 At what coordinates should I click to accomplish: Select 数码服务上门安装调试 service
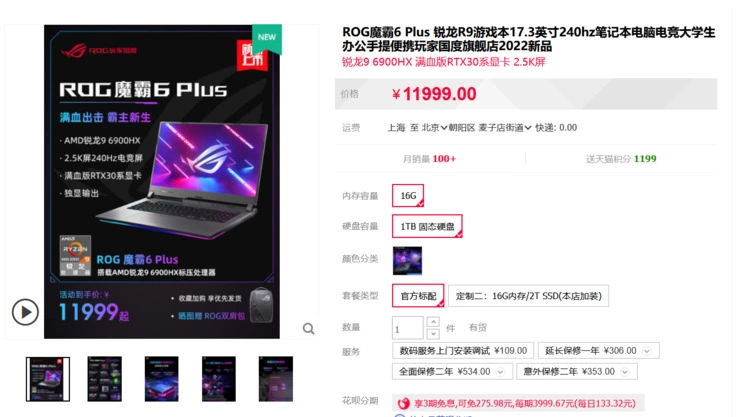click(463, 351)
